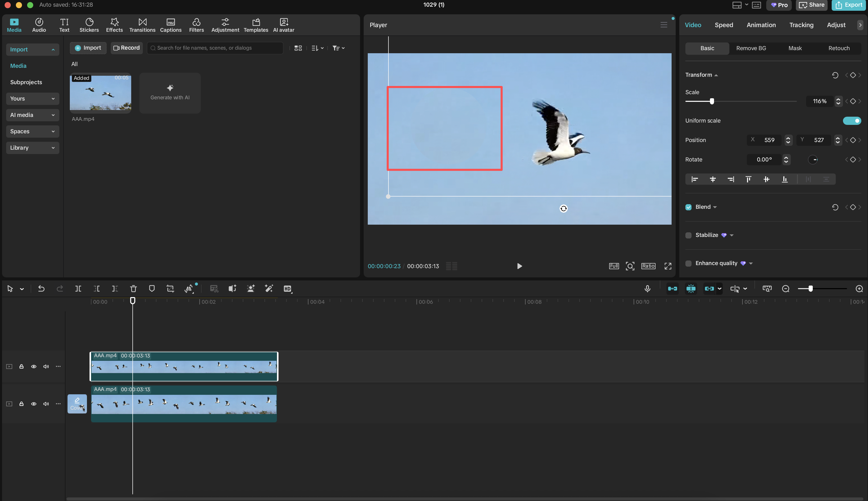Select the Split tool in the timeline toolbar
The height and width of the screenshot is (501, 868).
(x=78, y=289)
